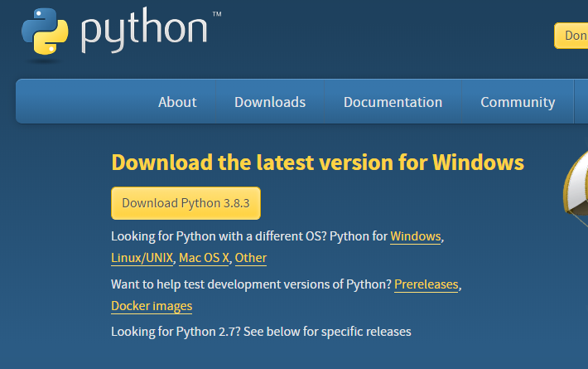The width and height of the screenshot is (588, 369).
Task: Open the Community menu
Action: (518, 102)
